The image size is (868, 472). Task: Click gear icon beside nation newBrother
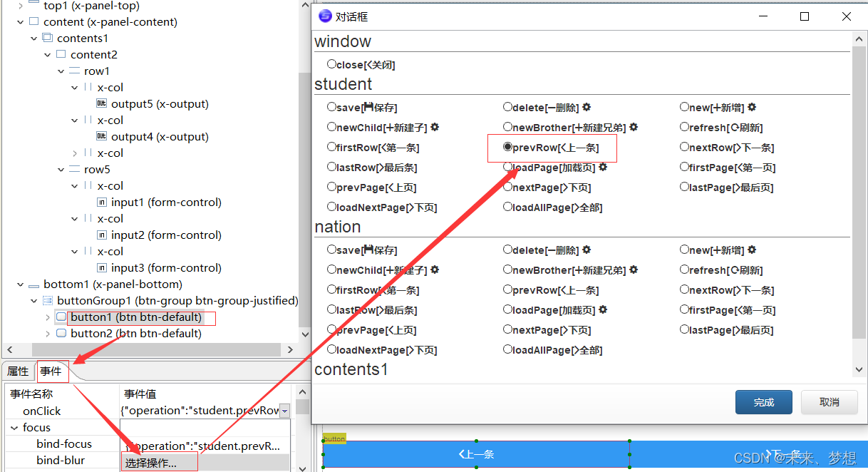point(634,270)
